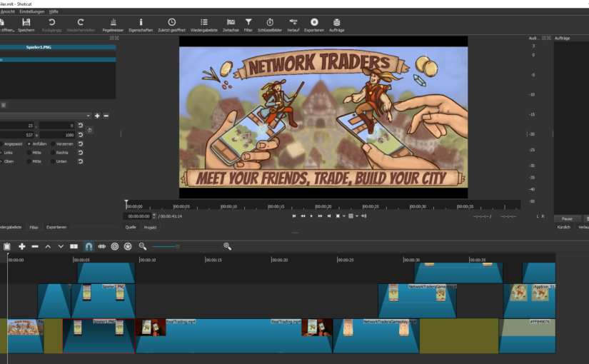Viewport: 589px width, 364px height.
Task: Select the Angepasst radio option
Action: (x=11, y=144)
